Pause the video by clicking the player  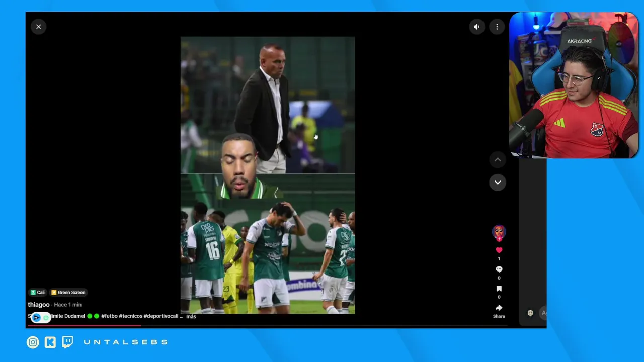pyautogui.click(x=268, y=175)
